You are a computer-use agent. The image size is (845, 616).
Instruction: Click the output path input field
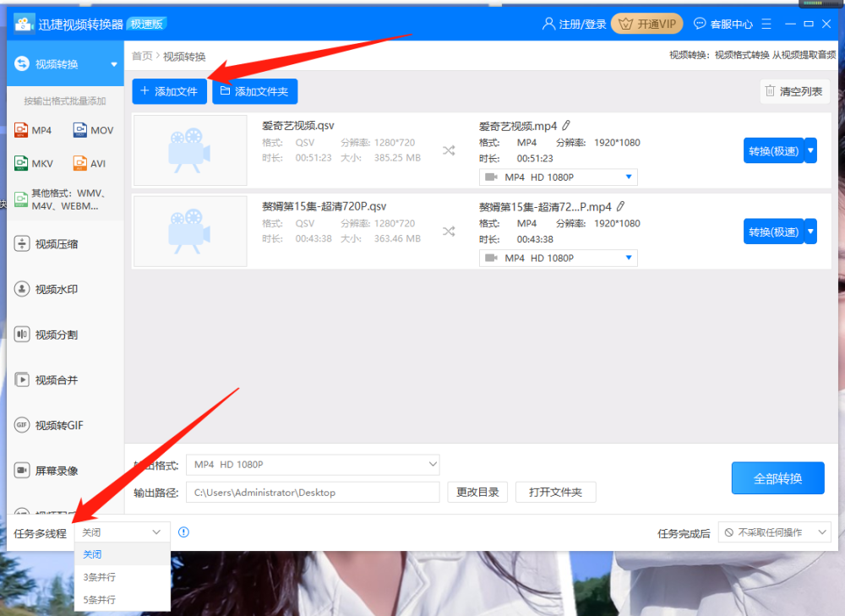313,492
